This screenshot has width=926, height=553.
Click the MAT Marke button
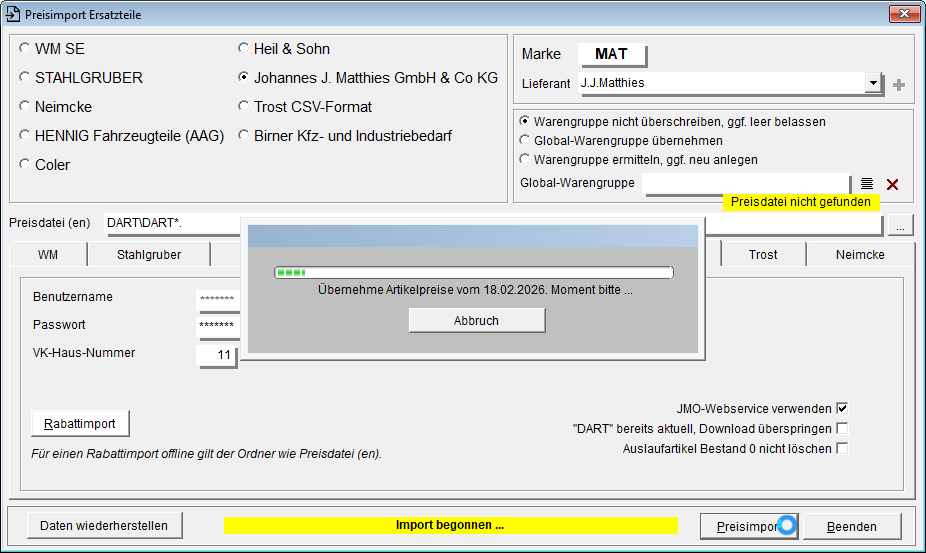[611, 54]
